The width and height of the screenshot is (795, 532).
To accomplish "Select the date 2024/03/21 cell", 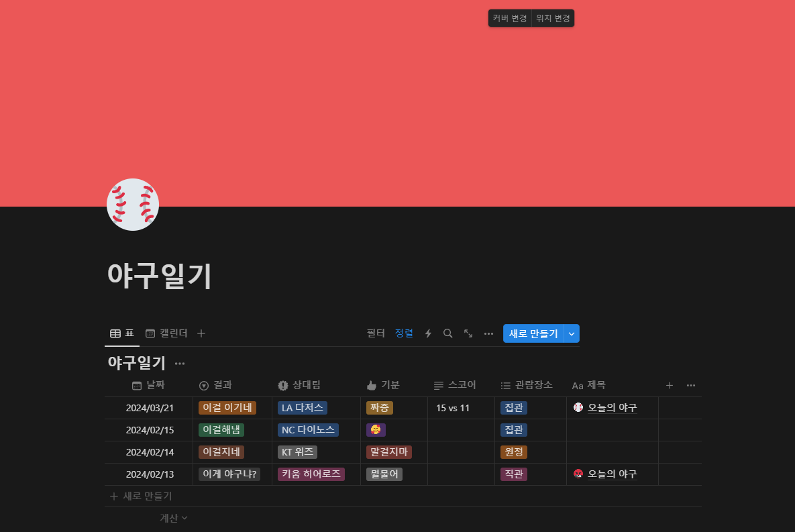I will coord(150,408).
